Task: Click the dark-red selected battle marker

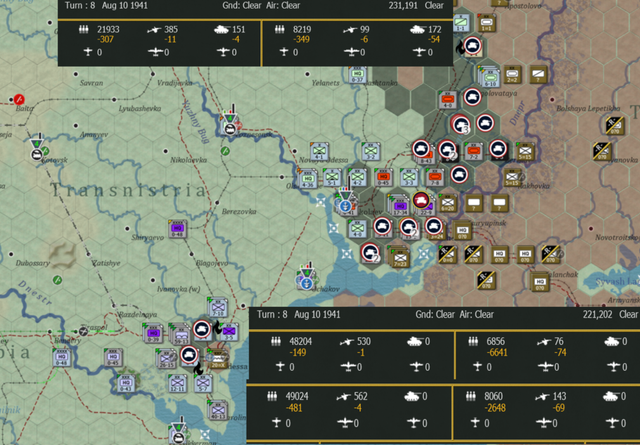Action: click(422, 200)
